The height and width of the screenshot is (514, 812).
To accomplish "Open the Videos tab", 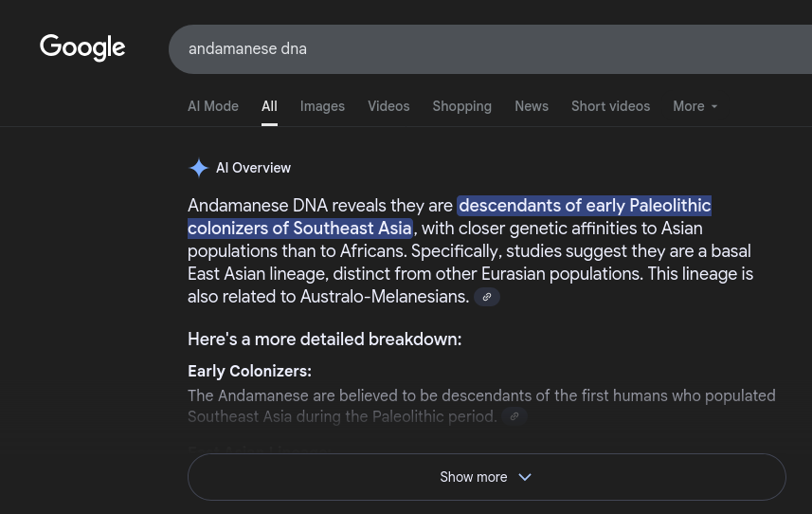I will (388, 106).
